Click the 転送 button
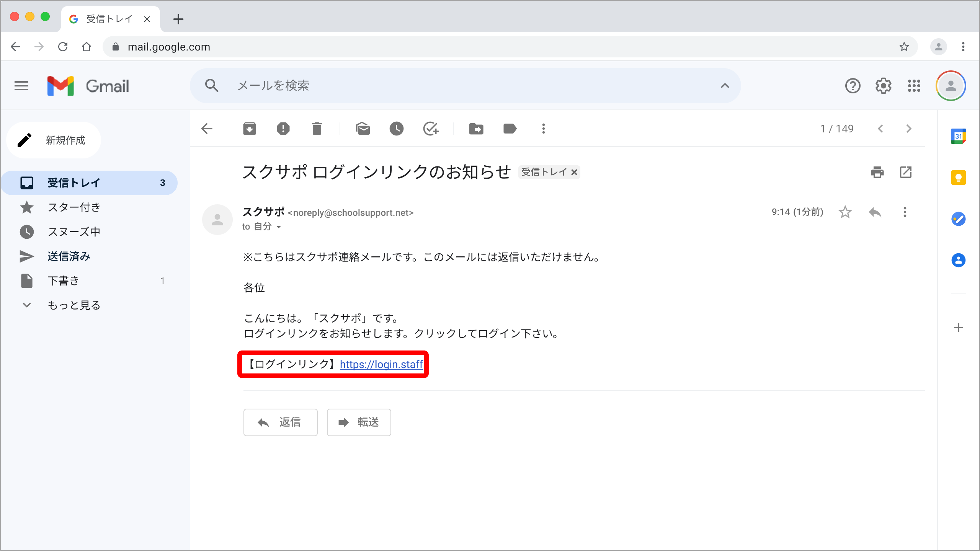 point(359,422)
